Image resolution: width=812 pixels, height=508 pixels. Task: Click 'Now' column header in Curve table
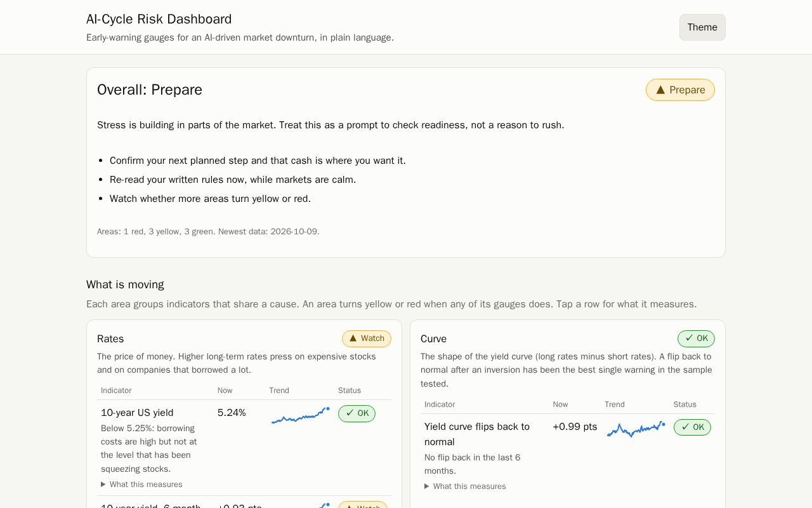(x=560, y=404)
